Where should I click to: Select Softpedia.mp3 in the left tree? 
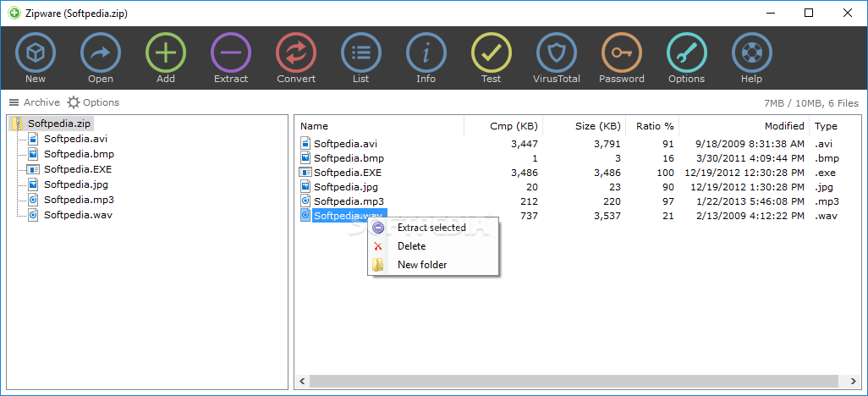pyautogui.click(x=79, y=200)
